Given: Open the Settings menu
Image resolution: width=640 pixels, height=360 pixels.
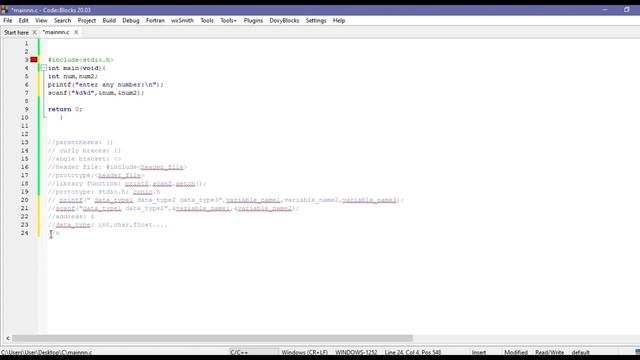Looking at the screenshot, I should (316, 20).
